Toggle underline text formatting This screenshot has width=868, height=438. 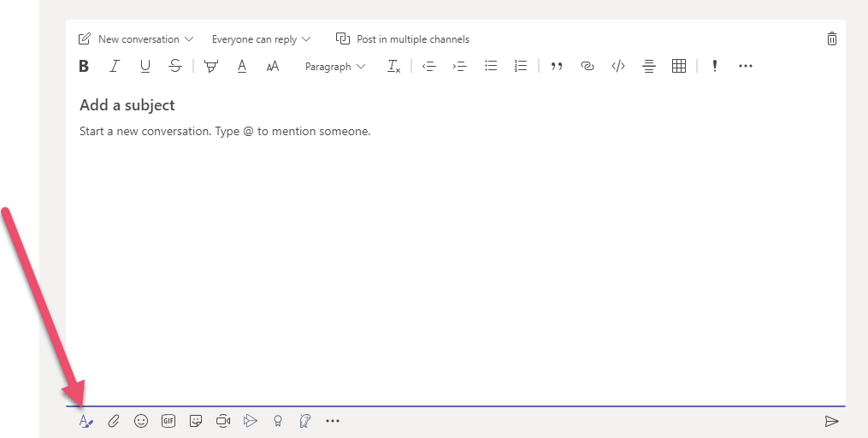[x=145, y=66]
